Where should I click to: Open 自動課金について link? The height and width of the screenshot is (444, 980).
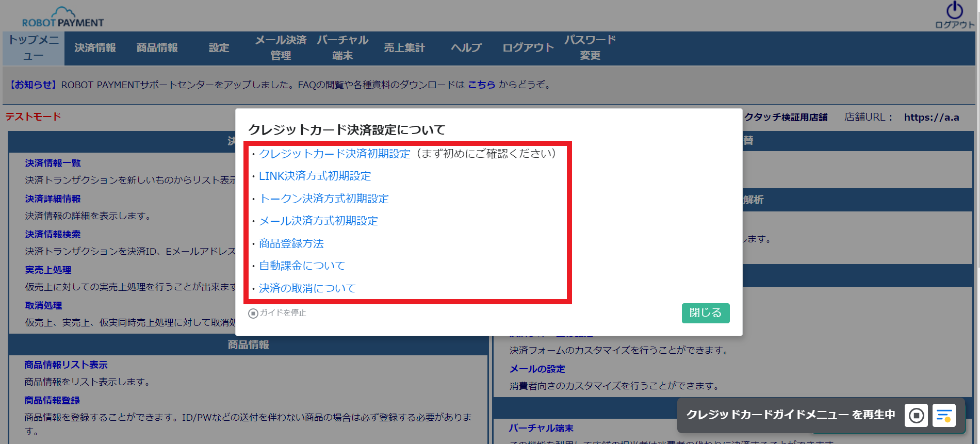pyautogui.click(x=302, y=266)
